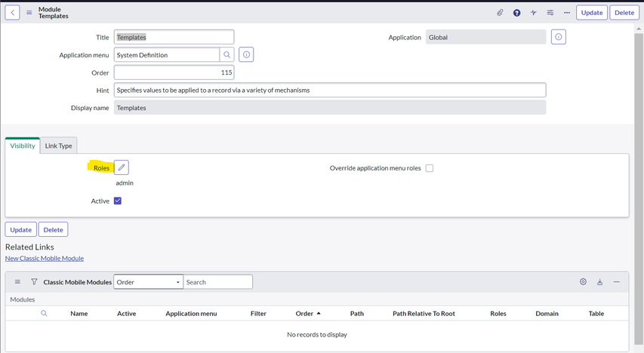
Task: Click the filter funnel icon in list
Action: (34, 282)
